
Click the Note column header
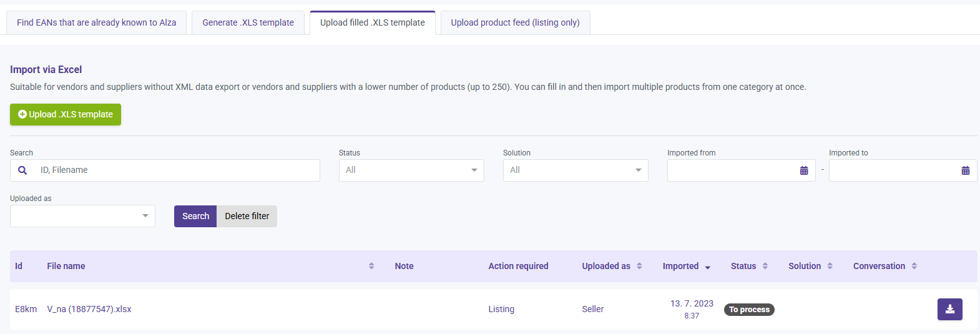point(404,266)
